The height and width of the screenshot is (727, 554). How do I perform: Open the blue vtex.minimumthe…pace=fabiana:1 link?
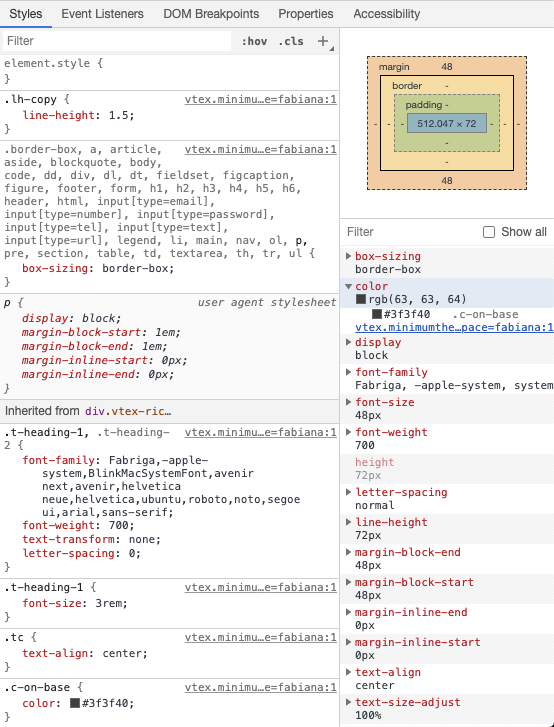point(454,327)
